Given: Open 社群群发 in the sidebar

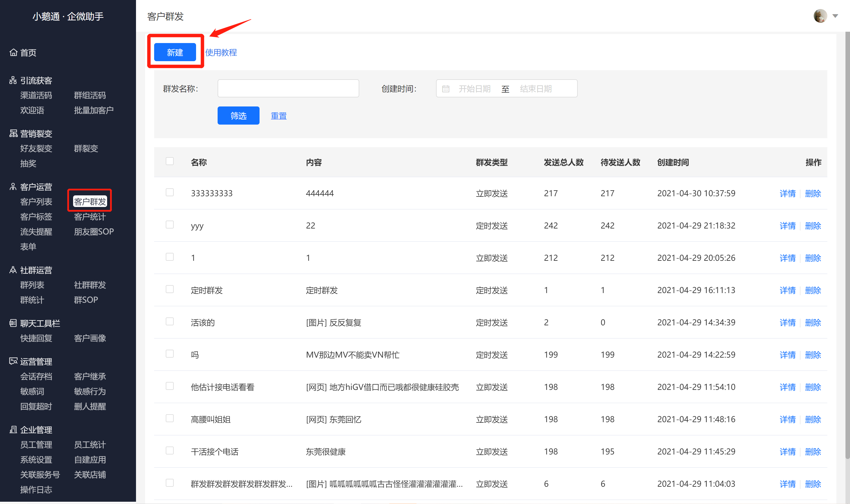Looking at the screenshot, I should (x=90, y=285).
